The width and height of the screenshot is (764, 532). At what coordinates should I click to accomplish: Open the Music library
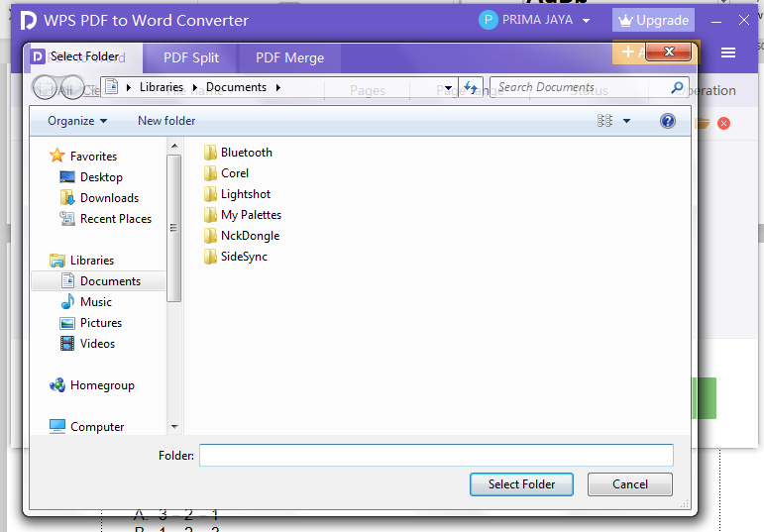point(86,302)
